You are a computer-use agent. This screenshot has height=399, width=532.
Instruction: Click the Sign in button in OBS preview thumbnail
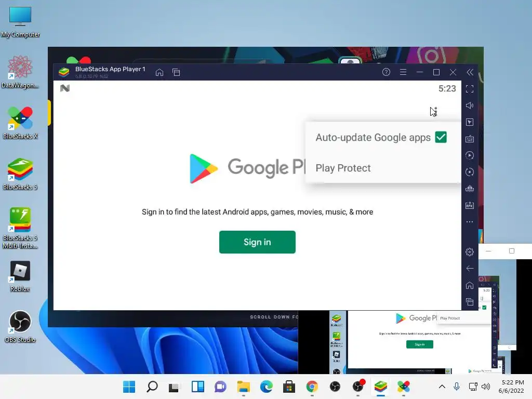(x=420, y=344)
